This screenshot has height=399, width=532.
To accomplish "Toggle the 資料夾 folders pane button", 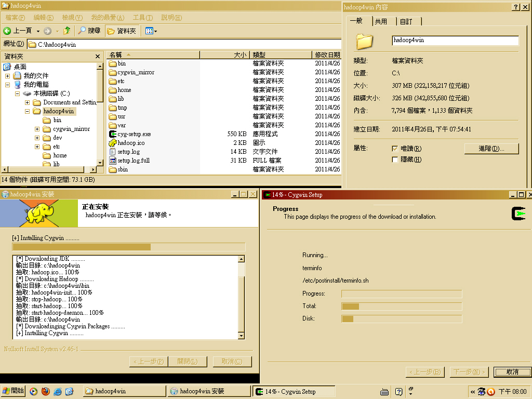I will 122,31.
